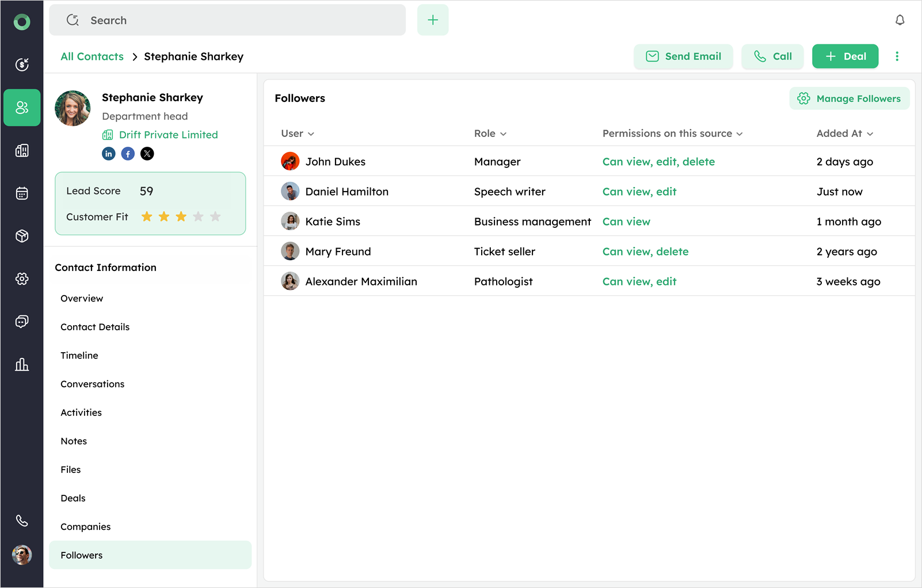Open the settings gear in sidebar

22,279
